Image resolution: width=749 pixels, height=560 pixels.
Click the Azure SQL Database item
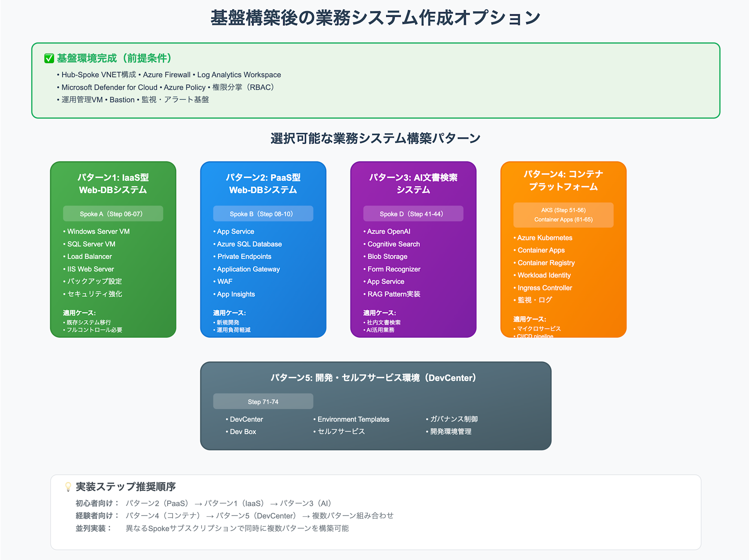[x=248, y=244]
